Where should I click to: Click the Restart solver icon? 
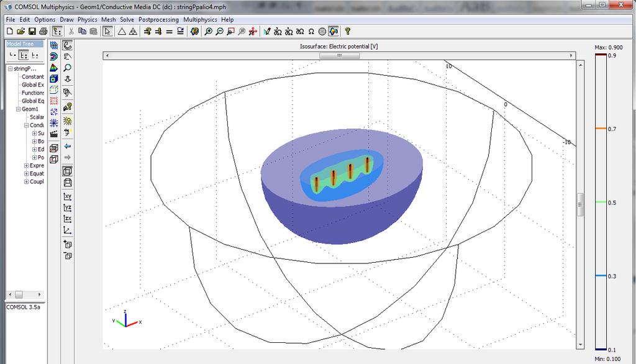tap(181, 31)
